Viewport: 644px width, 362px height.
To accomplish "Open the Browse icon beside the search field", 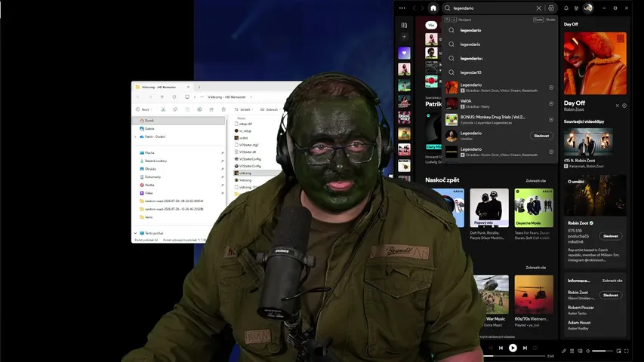I will tap(551, 8).
